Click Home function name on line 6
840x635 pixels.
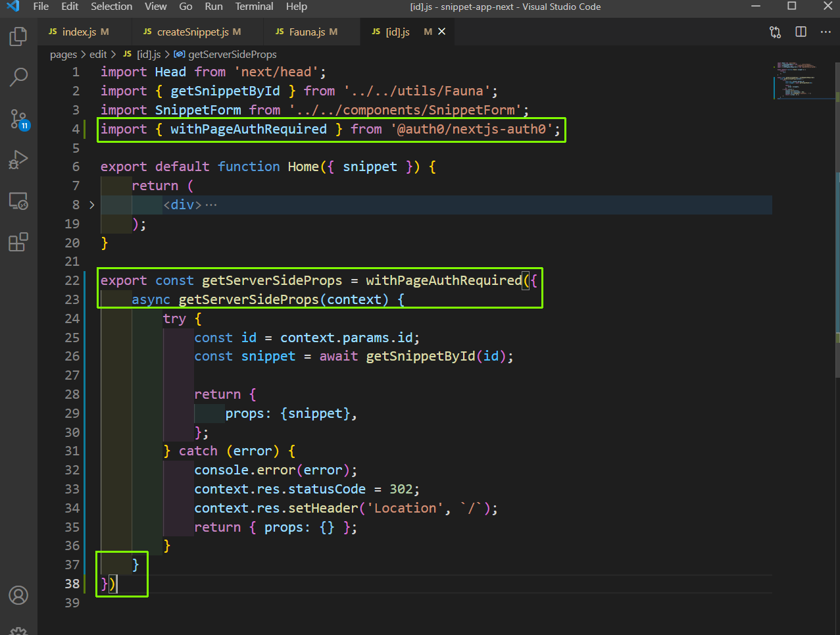coord(303,166)
